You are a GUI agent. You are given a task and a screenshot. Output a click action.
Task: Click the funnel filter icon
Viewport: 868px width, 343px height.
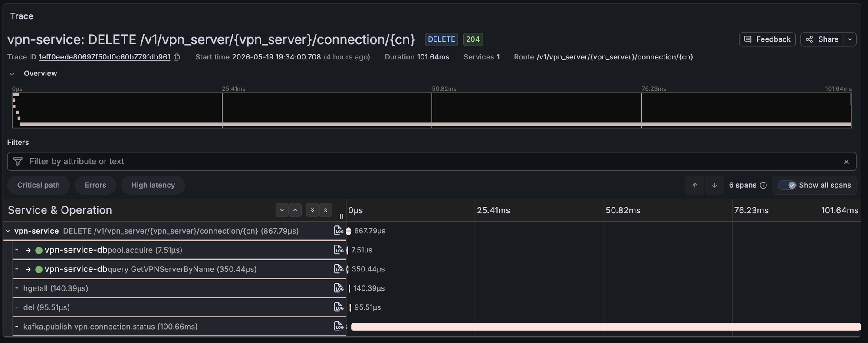tap(18, 161)
